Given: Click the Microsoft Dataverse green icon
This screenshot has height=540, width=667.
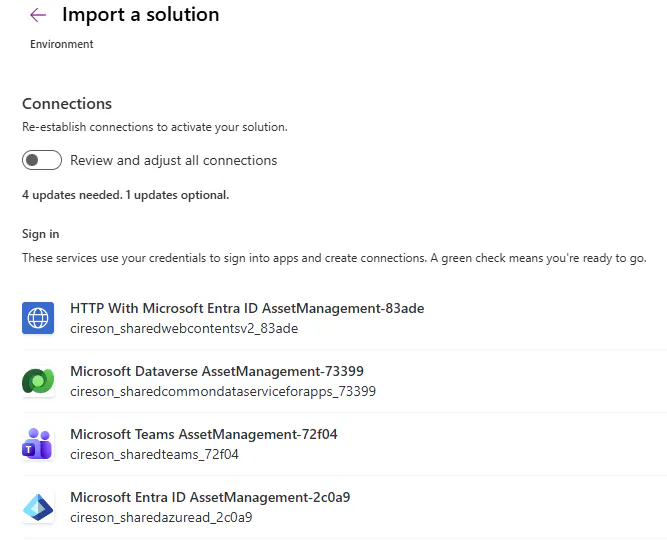Looking at the screenshot, I should point(38,381).
